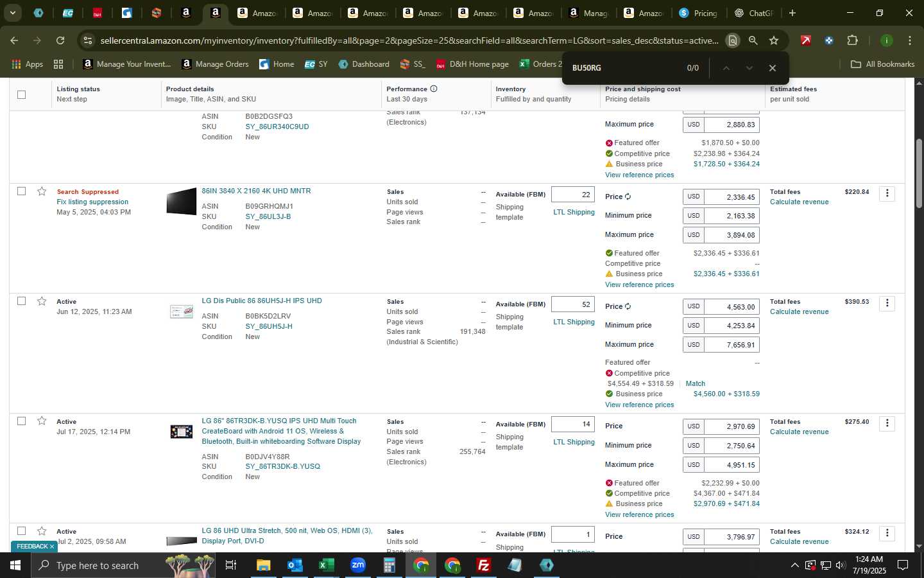Open Chrome three-dot menu
The image size is (924, 578).
click(x=910, y=40)
